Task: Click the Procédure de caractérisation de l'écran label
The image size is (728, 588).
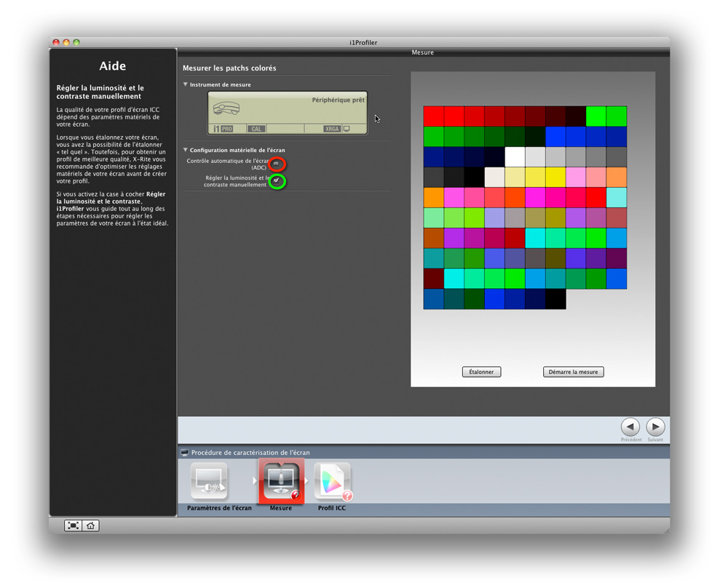Action: point(250,453)
